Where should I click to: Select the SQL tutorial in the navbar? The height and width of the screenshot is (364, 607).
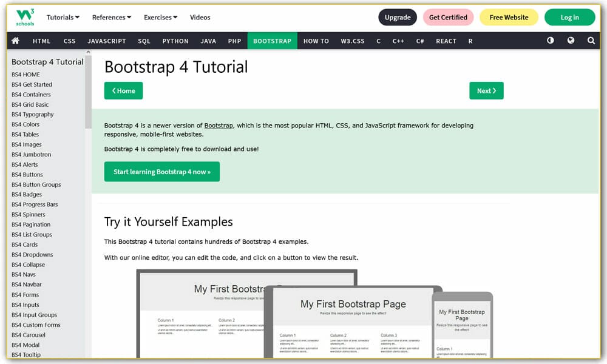pyautogui.click(x=144, y=41)
